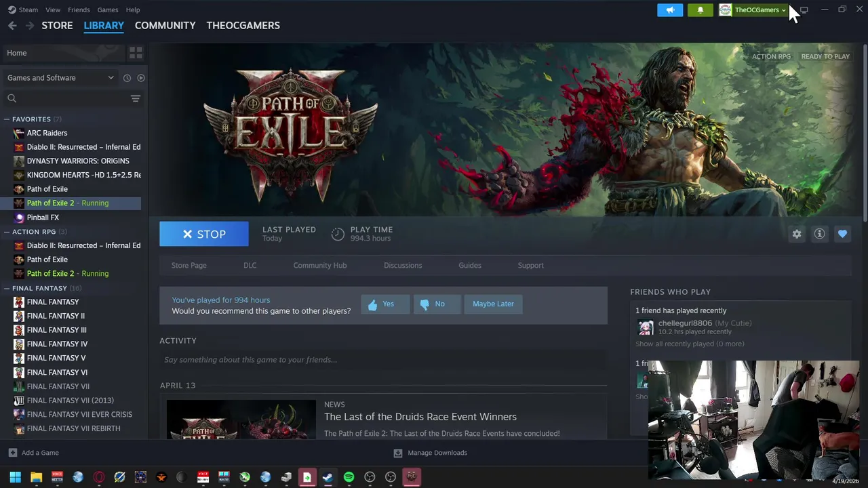868x488 pixels.
Task: Open the DLC link
Action: point(250,265)
